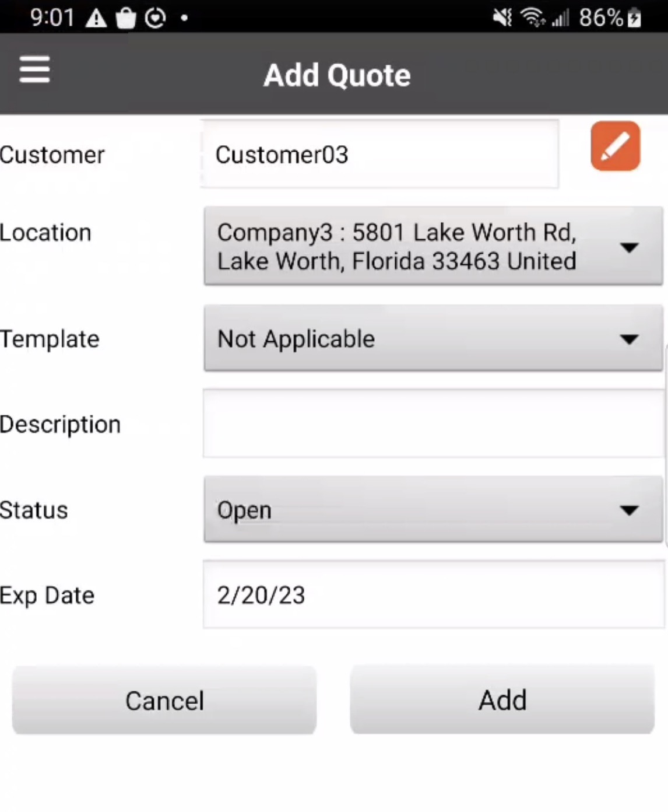
Task: Tap the cellular signal strength icon
Action: (x=560, y=19)
